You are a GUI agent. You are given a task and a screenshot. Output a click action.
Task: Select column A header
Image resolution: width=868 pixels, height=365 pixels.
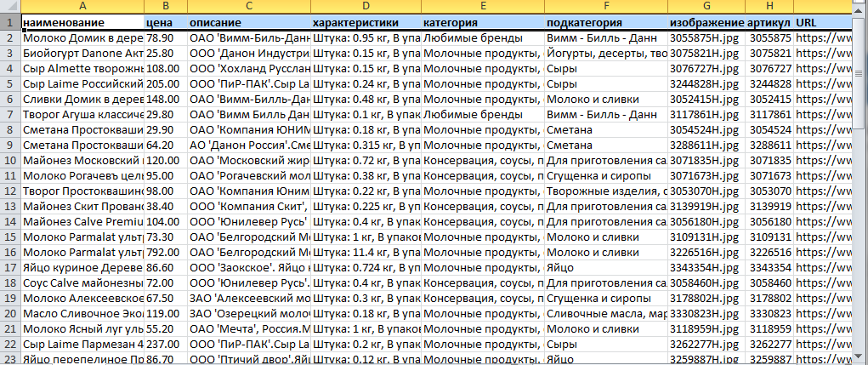83,7
